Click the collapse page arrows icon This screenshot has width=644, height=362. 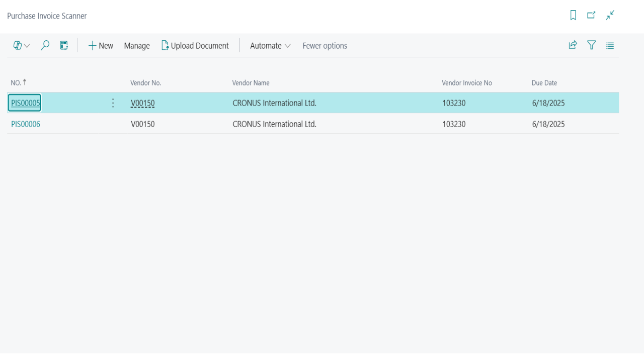(610, 16)
